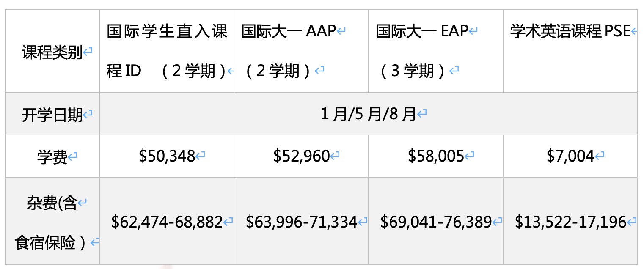Image resolution: width=644 pixels, height=269 pixels.
Task: Click the 学费 row label
Action: click(x=52, y=157)
